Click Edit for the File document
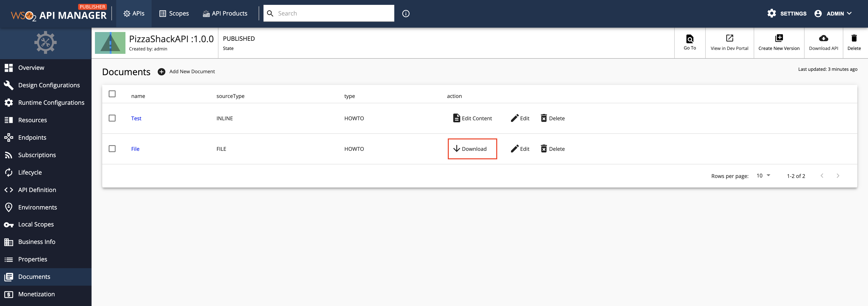Viewport: 868px width, 306px height. (x=520, y=149)
